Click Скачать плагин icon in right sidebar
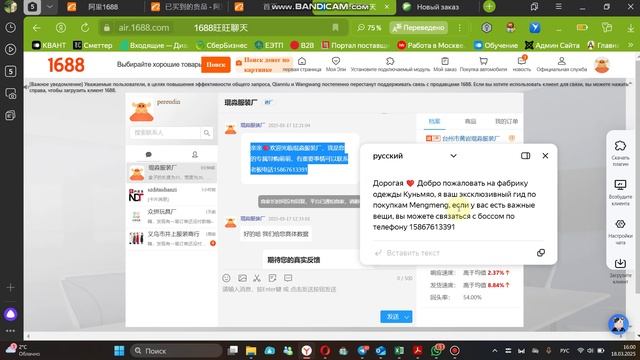 pyautogui.click(x=620, y=146)
